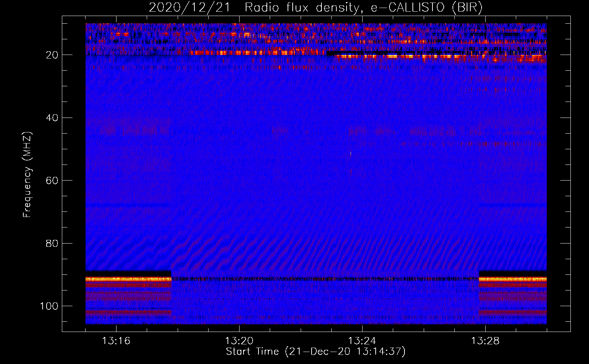Click the 13:20 time tick label

point(239,341)
